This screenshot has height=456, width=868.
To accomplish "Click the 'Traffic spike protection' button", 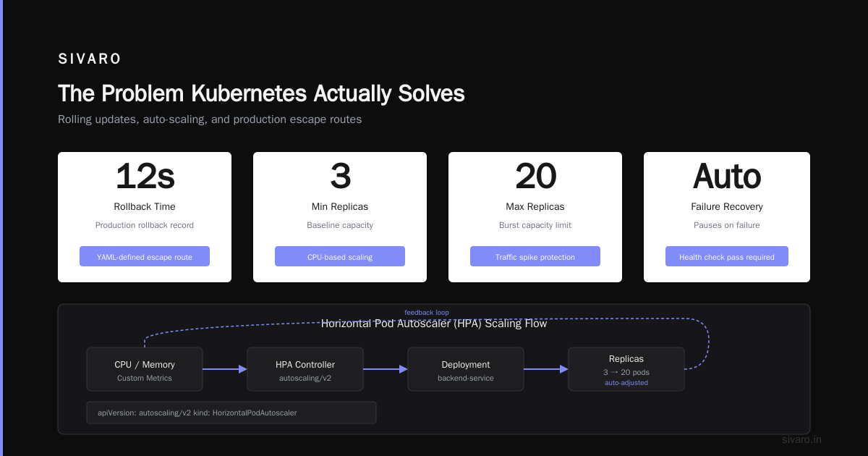I will 535,256.
